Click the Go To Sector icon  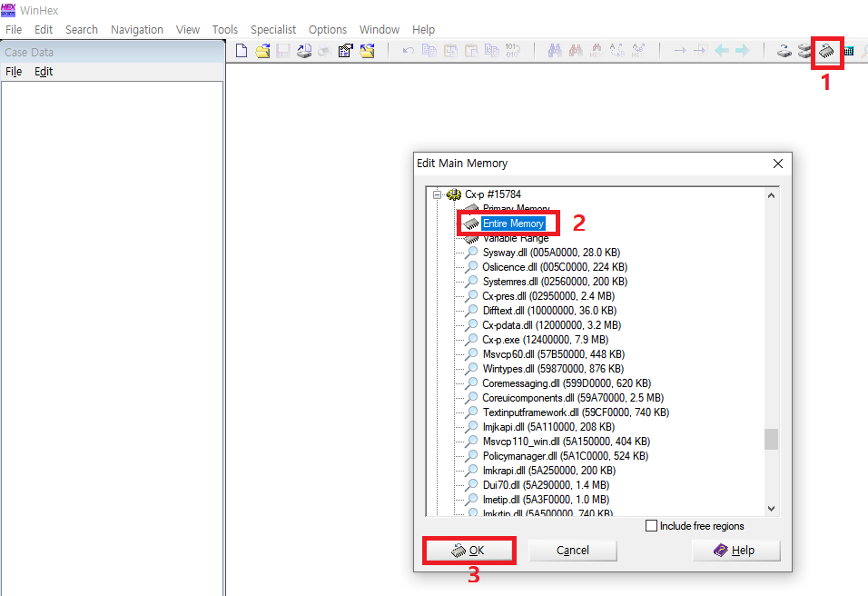[701, 51]
